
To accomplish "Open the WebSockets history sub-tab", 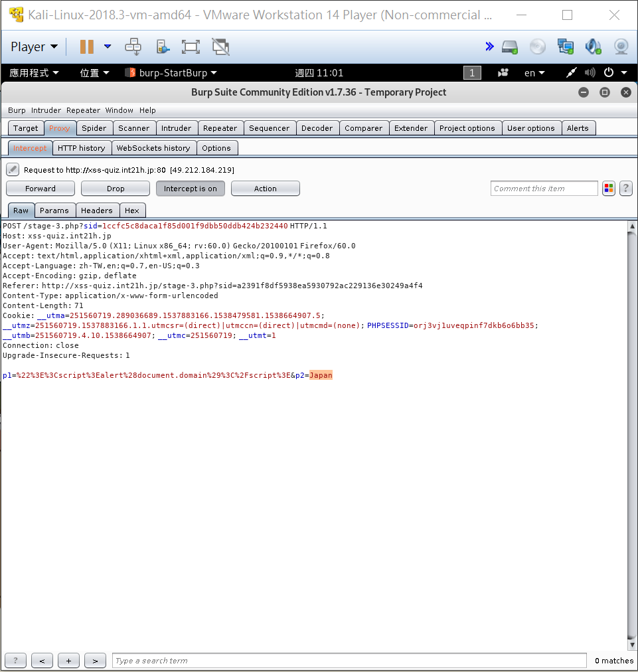I will coord(153,148).
